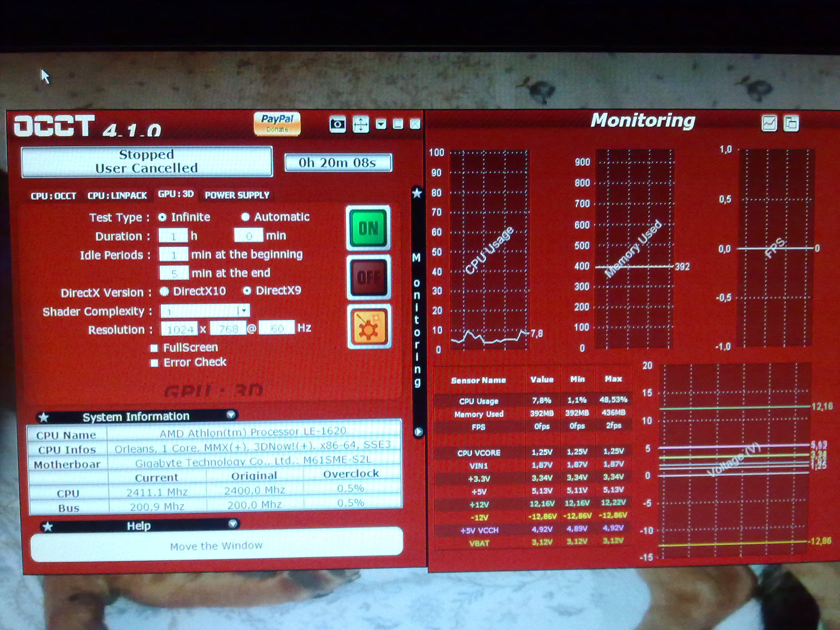Click the Max column header
Image resolution: width=840 pixels, height=630 pixels.
point(613,379)
